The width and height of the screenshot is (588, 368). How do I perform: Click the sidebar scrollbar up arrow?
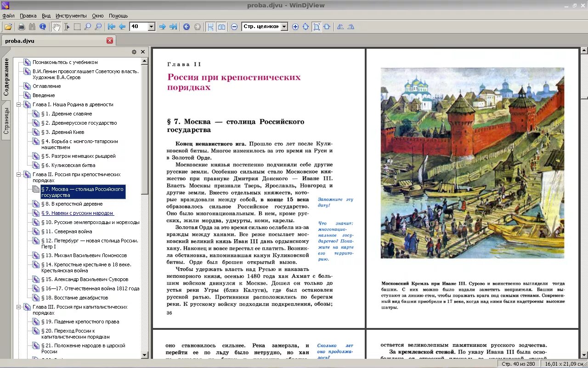pos(145,61)
